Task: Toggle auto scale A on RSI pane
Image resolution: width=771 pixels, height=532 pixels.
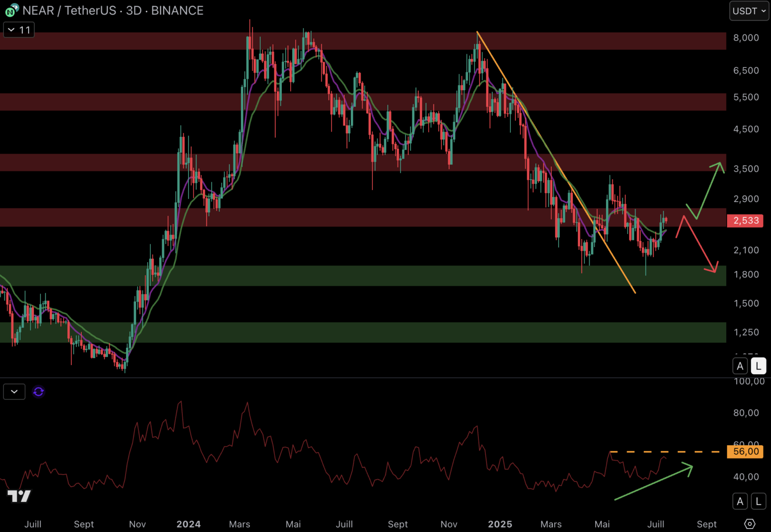Action: tap(740, 501)
